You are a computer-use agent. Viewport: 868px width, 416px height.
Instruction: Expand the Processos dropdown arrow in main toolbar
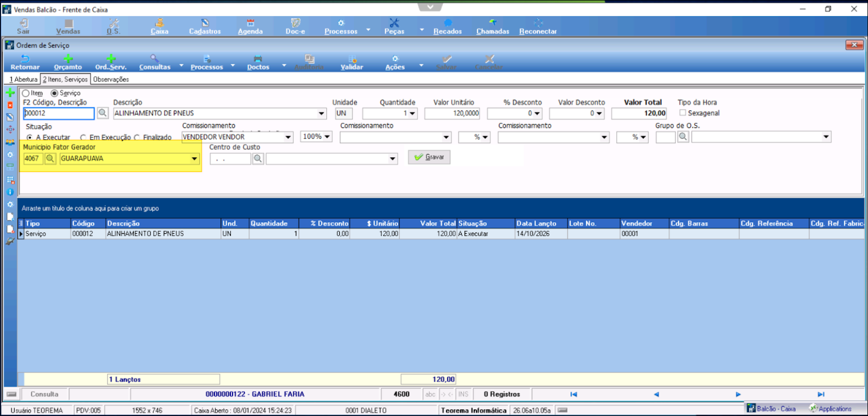[x=368, y=29]
